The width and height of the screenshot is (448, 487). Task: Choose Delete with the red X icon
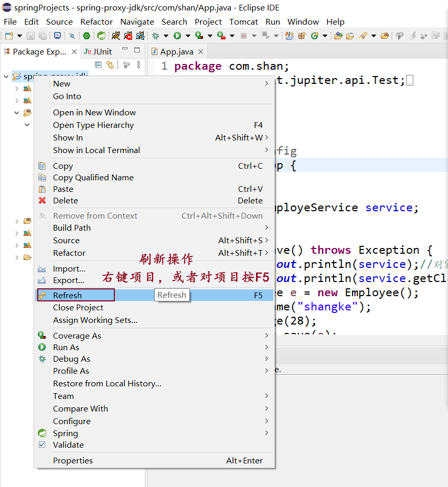155,200
